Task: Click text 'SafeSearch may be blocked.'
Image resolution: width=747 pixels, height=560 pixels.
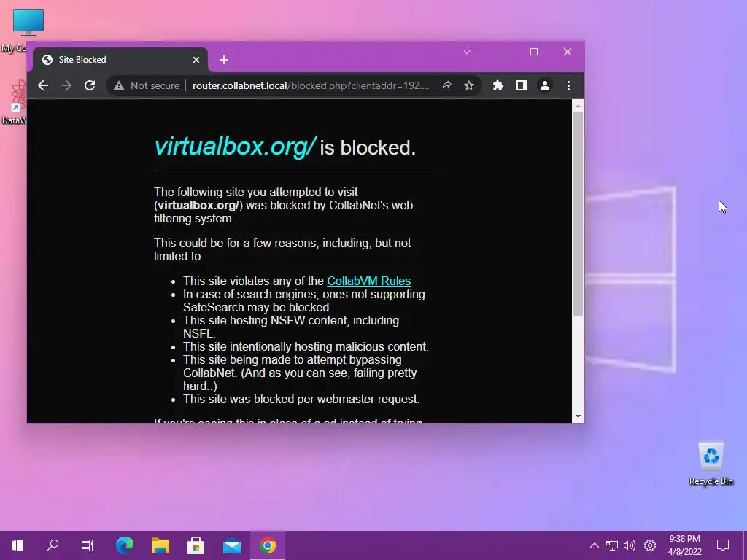Action: (258, 307)
